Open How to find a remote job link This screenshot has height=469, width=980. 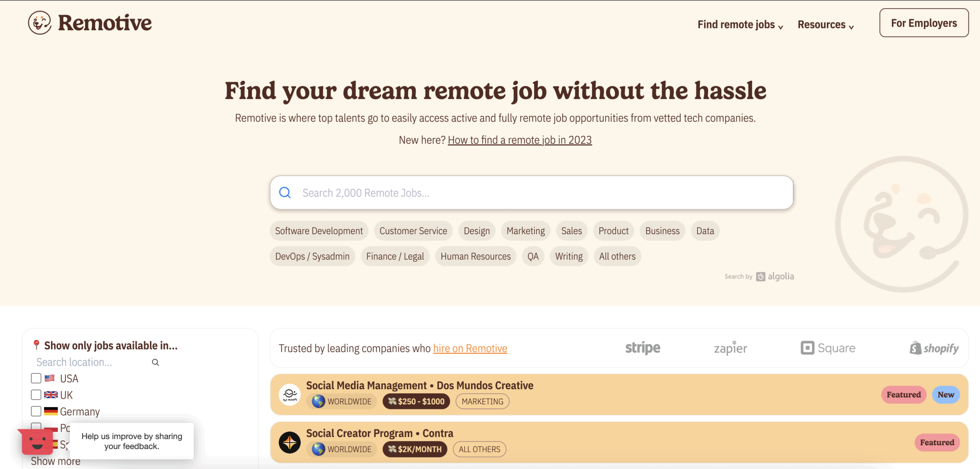pyautogui.click(x=519, y=140)
